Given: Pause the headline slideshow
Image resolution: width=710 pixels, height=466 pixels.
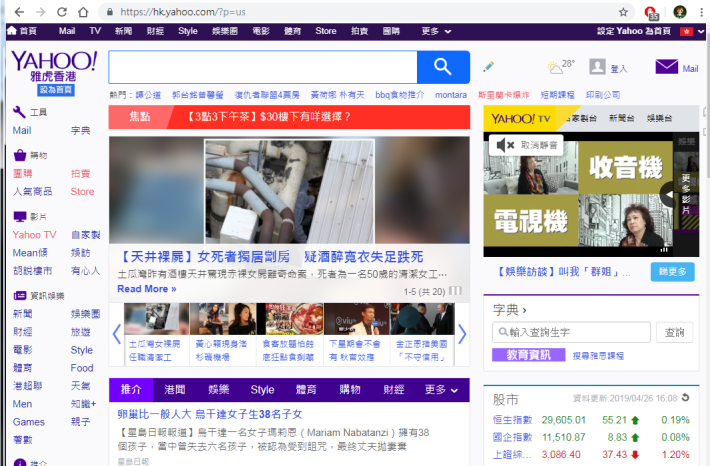Looking at the screenshot, I should coord(455,291).
